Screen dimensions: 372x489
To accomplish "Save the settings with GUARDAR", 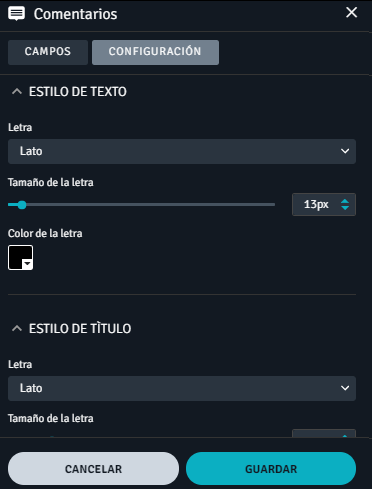I will click(x=271, y=469).
